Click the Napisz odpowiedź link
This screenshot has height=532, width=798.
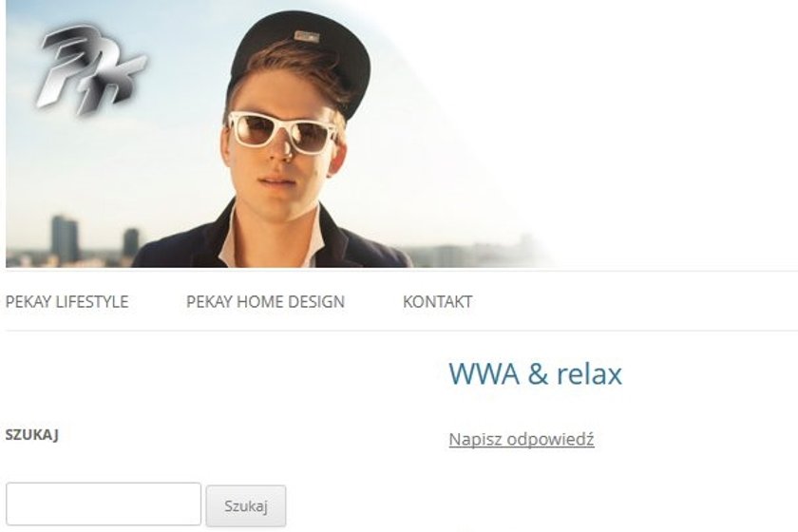[522, 439]
